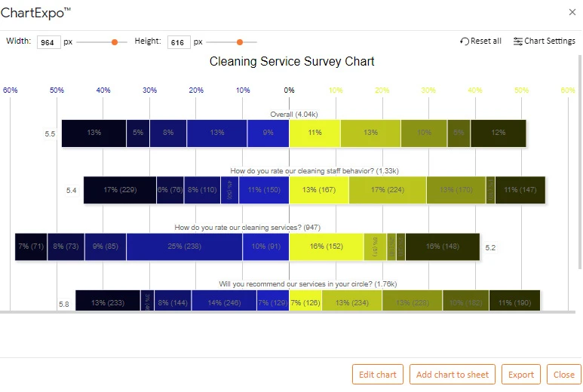
Task: Click the recommend our services question label
Action: (308, 284)
